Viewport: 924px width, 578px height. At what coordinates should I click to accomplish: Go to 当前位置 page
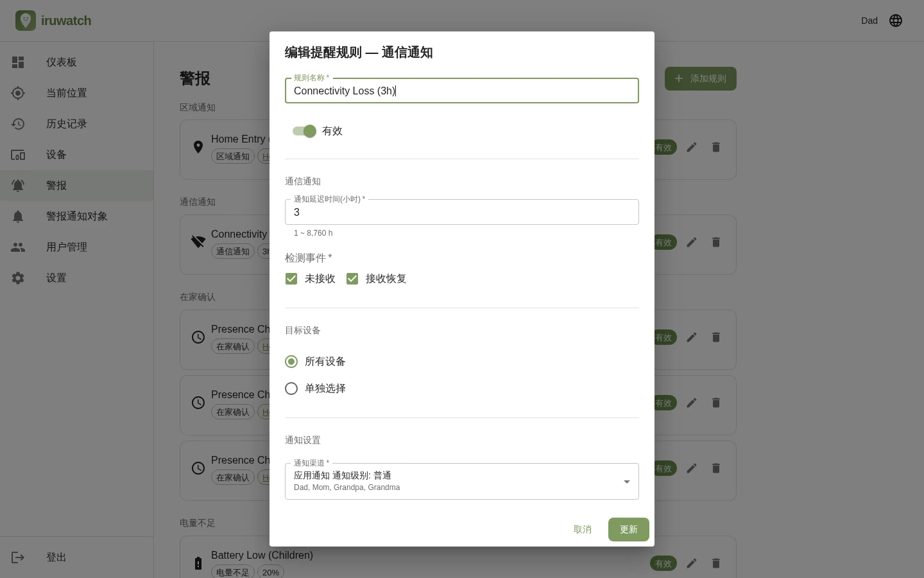click(x=77, y=93)
